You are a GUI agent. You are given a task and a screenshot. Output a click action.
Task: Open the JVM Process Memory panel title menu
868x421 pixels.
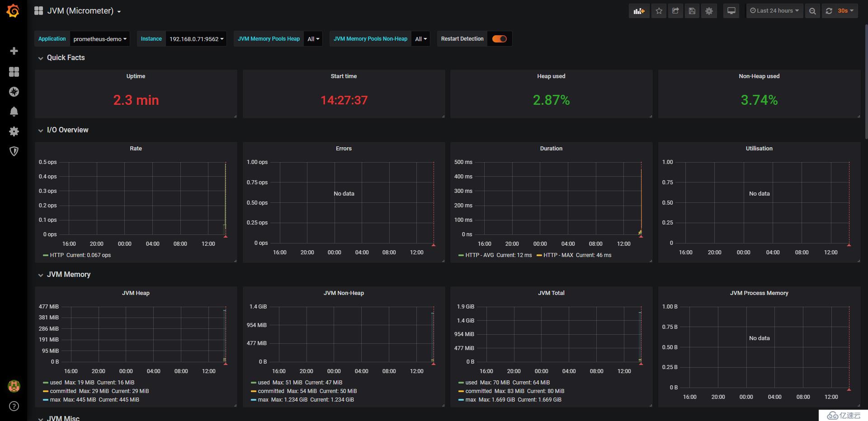click(759, 293)
